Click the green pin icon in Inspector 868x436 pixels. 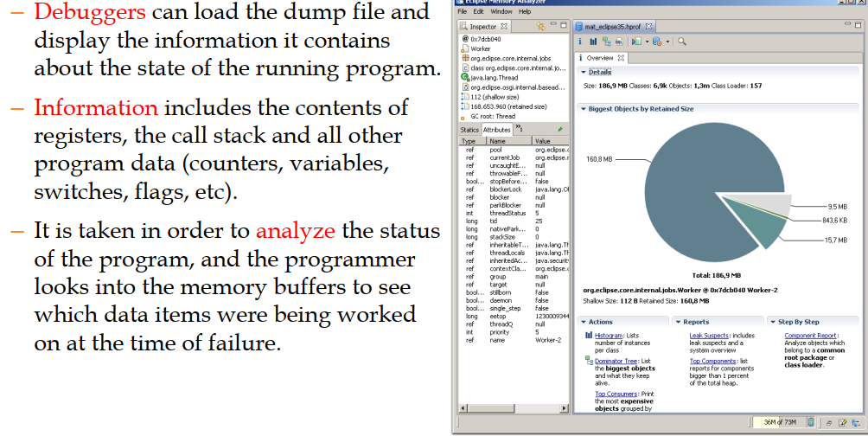(x=560, y=130)
